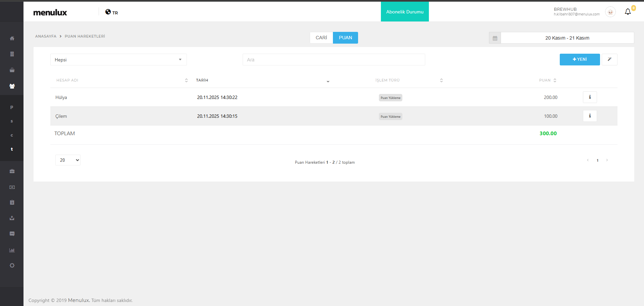Open the Hepsi account dropdown
Image resolution: width=644 pixels, height=306 pixels.
(x=118, y=60)
